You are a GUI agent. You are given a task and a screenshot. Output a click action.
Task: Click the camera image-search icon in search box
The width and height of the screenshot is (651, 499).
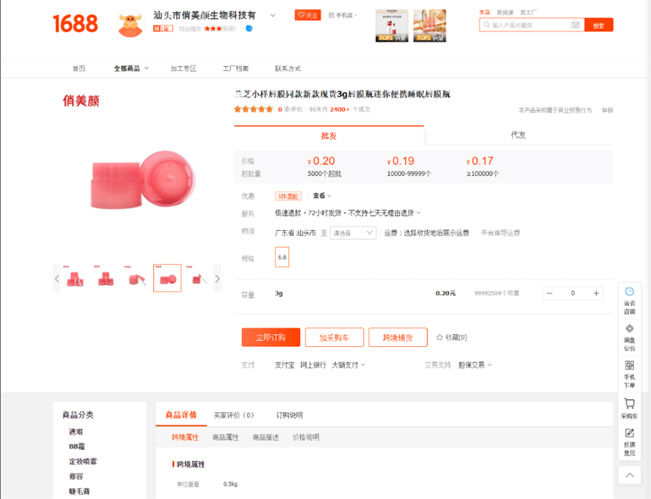[575, 24]
